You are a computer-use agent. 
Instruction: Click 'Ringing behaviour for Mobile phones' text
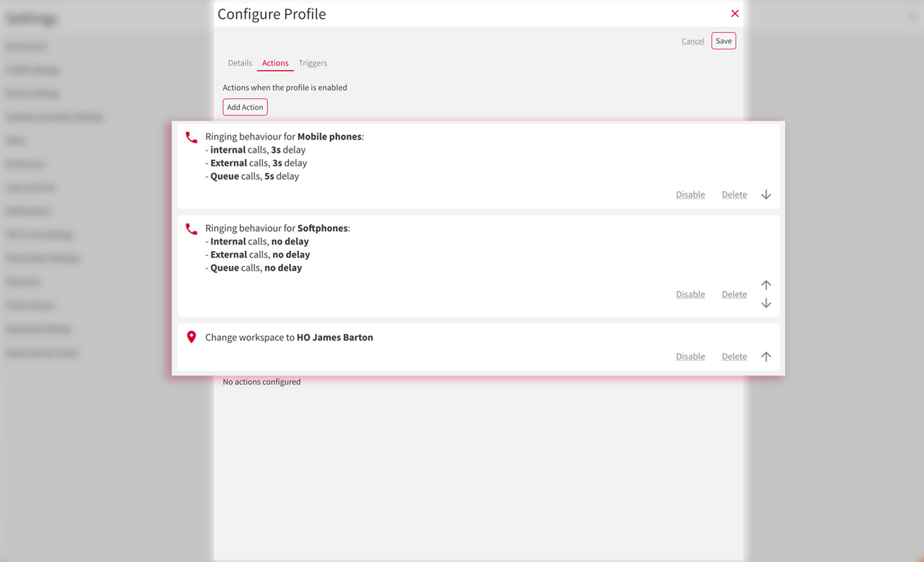[284, 136]
